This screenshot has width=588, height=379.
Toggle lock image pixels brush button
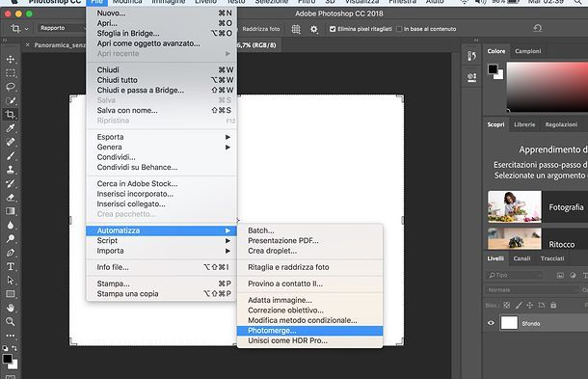coord(519,306)
